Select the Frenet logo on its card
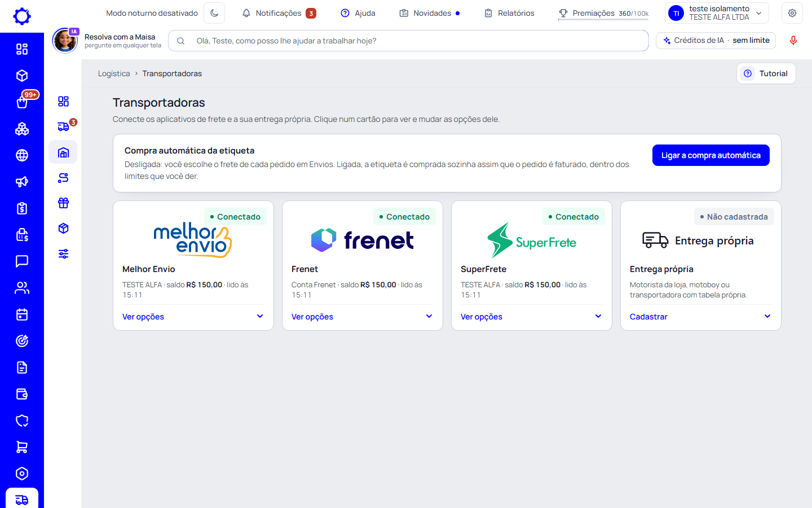This screenshot has height=508, width=812. [x=363, y=240]
